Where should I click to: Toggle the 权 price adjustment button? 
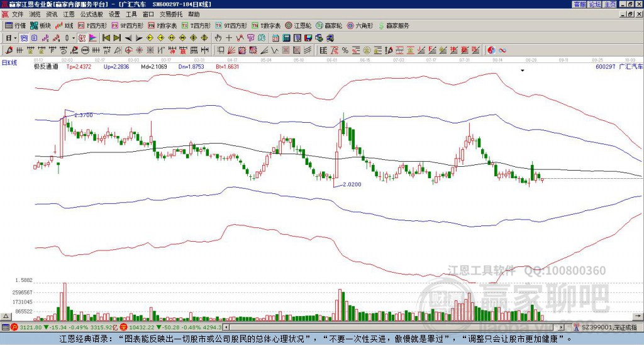point(82,38)
